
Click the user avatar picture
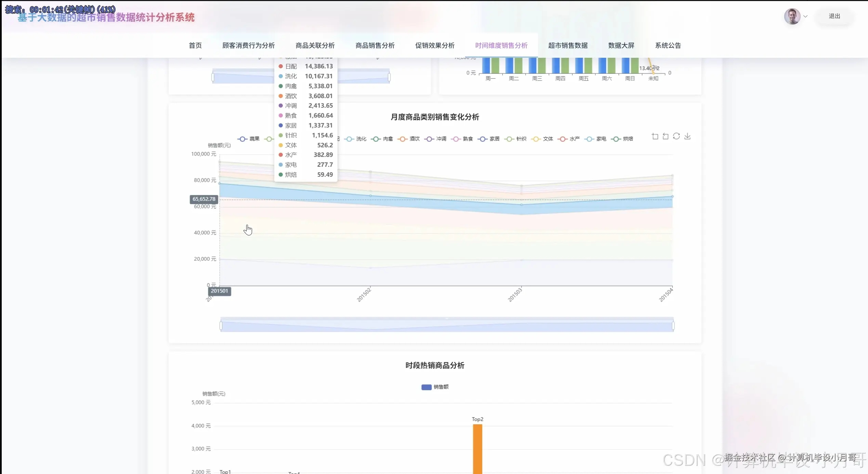click(x=792, y=16)
